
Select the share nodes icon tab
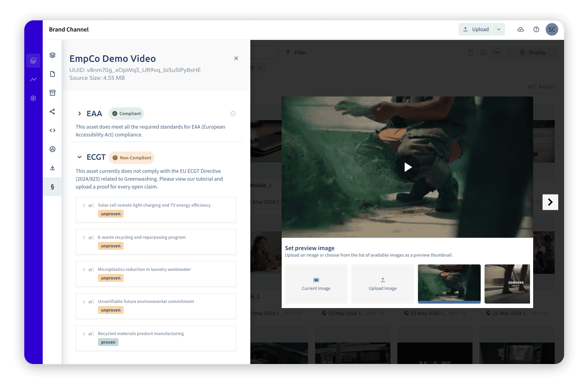[52, 112]
